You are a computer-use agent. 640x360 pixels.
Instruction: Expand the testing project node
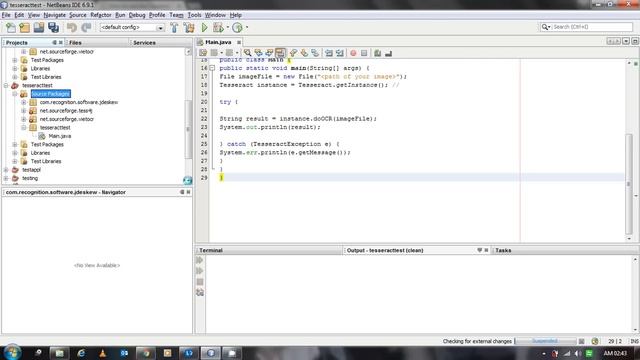[6, 178]
